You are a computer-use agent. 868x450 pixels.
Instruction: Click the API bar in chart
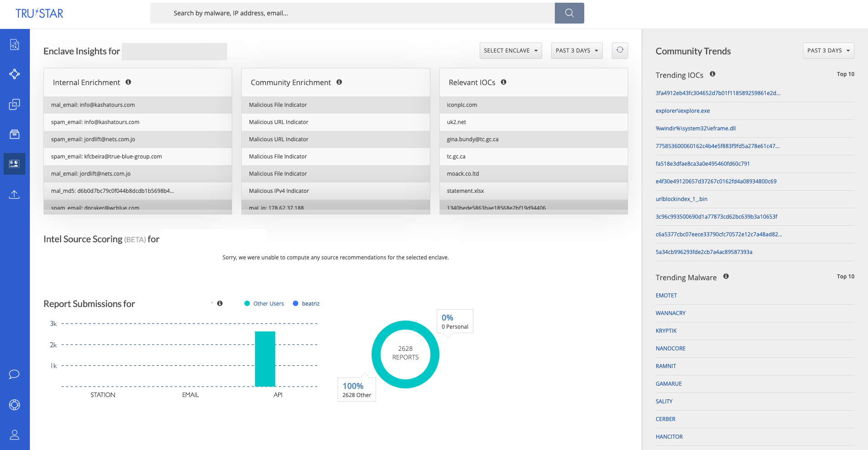coord(265,359)
